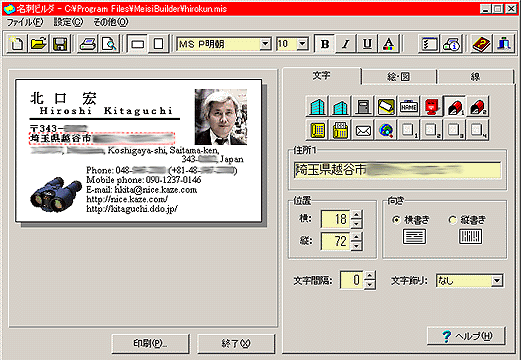Click the 終了(X) button

click(236, 343)
